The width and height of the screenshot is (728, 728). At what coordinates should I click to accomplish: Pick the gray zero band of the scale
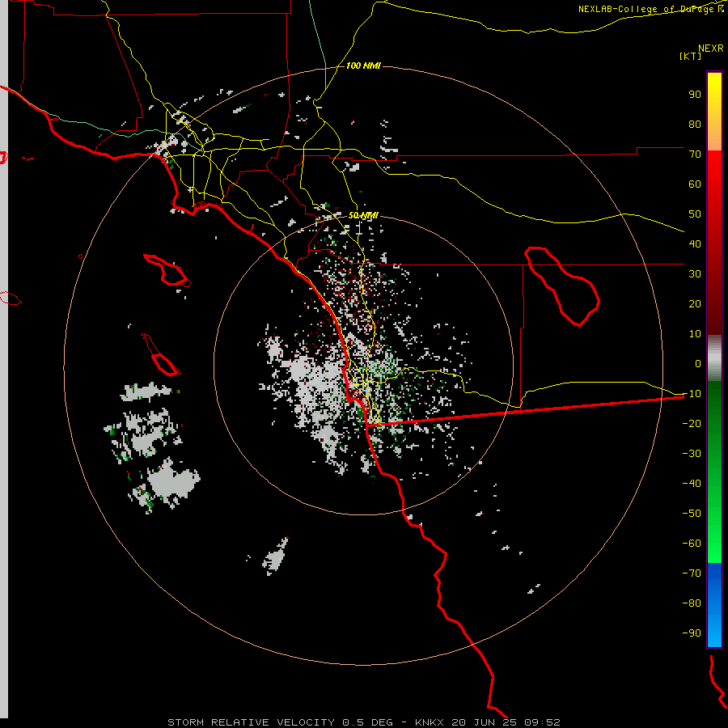coord(714,358)
